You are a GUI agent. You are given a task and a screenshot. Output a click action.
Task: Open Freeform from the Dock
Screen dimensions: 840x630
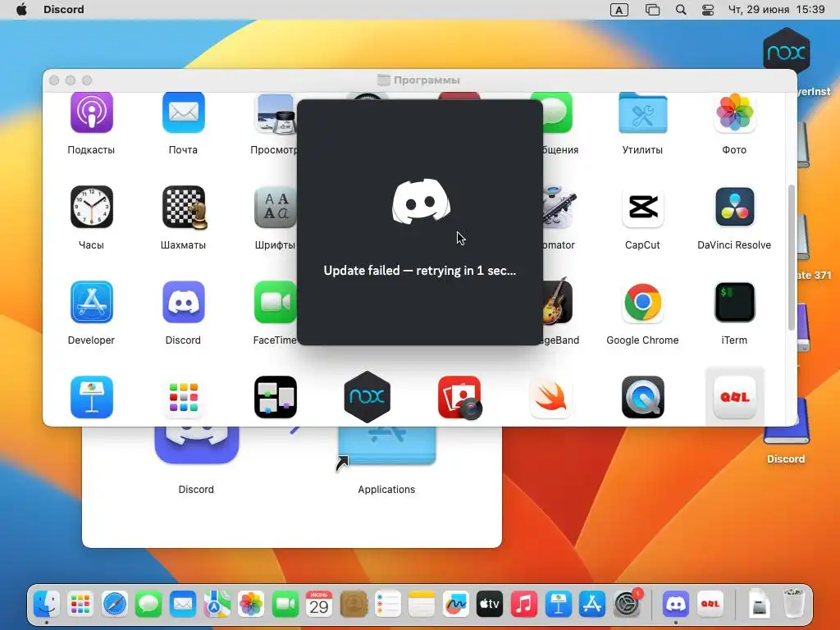(456, 605)
